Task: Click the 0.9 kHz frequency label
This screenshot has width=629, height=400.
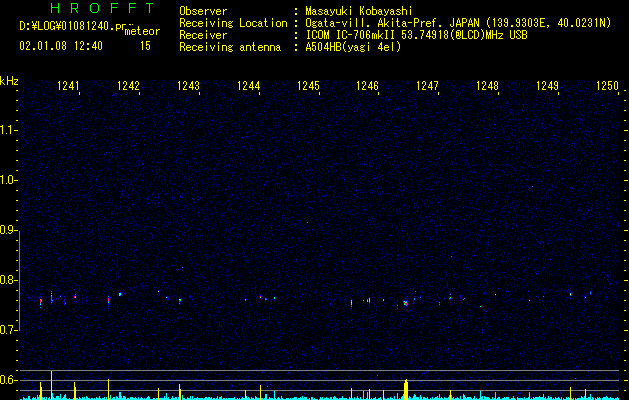Action: [8, 230]
